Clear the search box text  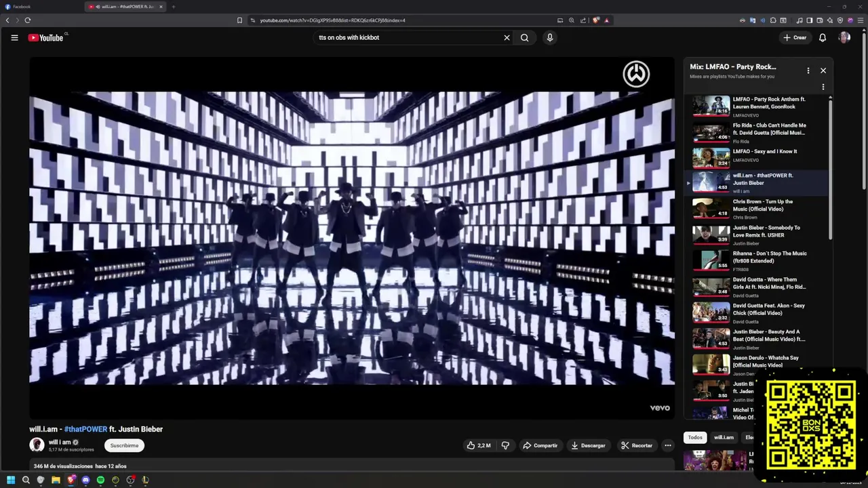(507, 37)
